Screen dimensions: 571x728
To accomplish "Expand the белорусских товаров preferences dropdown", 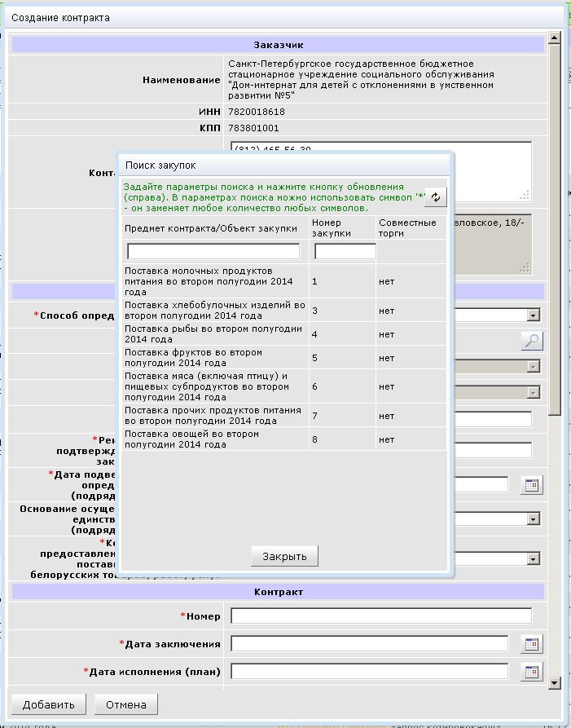I will pyautogui.click(x=534, y=559).
